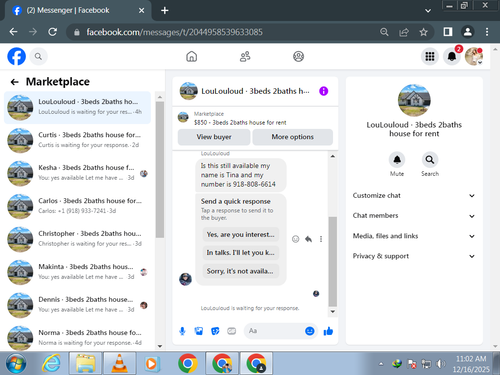The width and height of the screenshot is (500, 375).
Task: Open VLC media player from taskbar
Action: click(119, 364)
